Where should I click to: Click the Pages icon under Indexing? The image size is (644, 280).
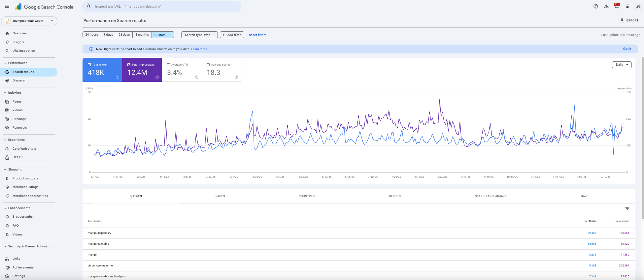pyautogui.click(x=7, y=102)
